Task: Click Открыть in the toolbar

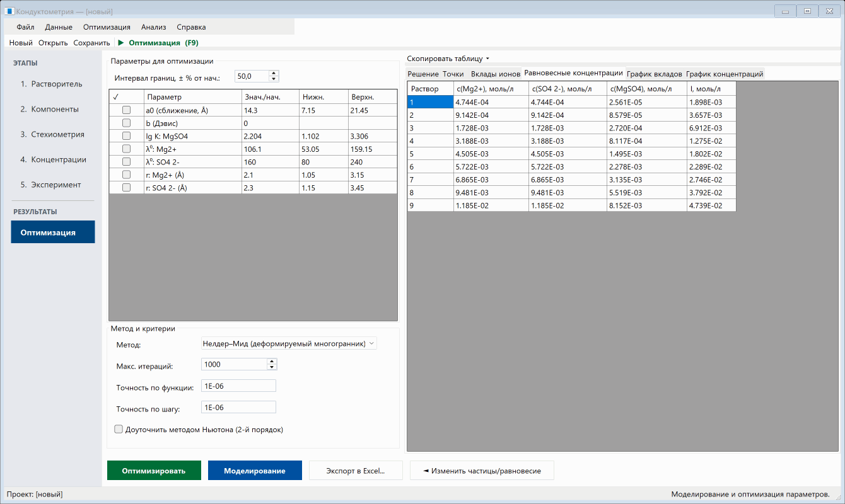Action: coord(53,43)
